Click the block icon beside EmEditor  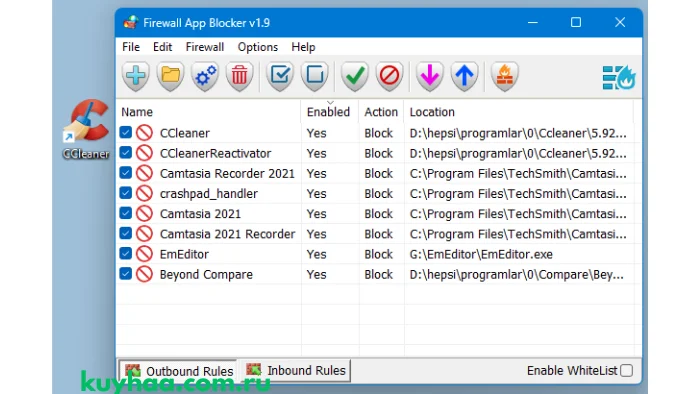click(x=144, y=253)
